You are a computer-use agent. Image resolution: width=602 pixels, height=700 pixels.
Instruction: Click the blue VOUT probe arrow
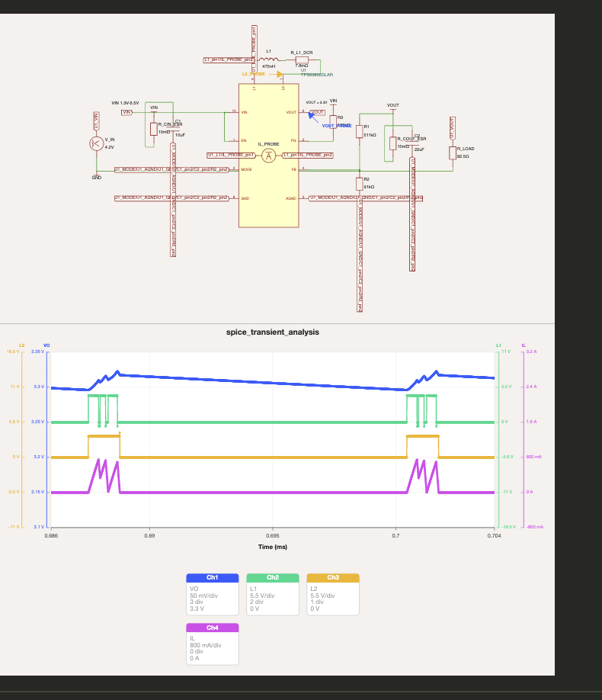click(313, 117)
